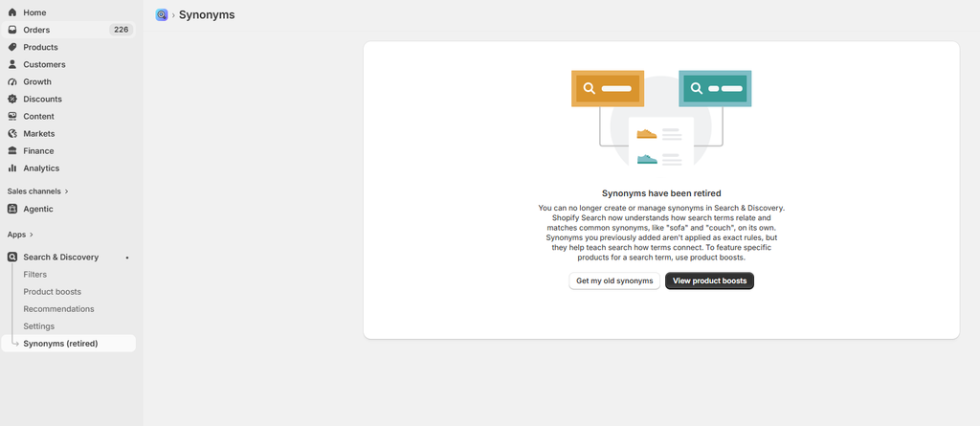View the Analytics page
The height and width of the screenshot is (426, 980).
(68, 168)
